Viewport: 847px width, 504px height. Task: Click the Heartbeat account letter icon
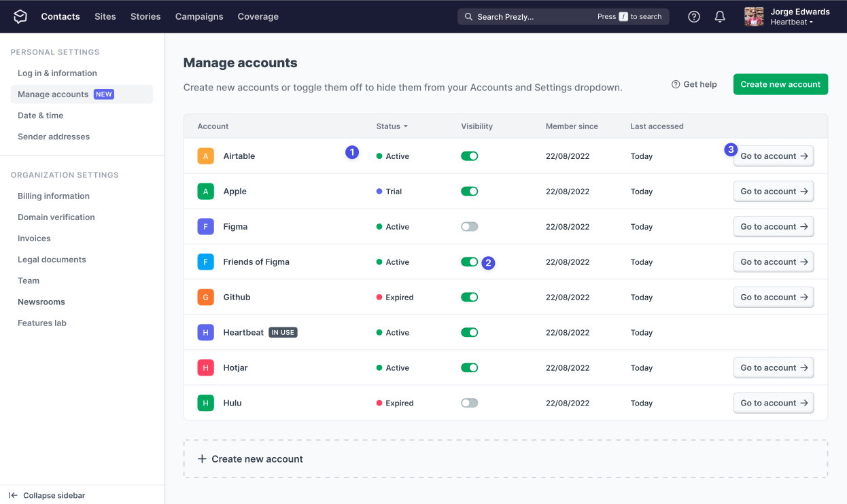206,333
